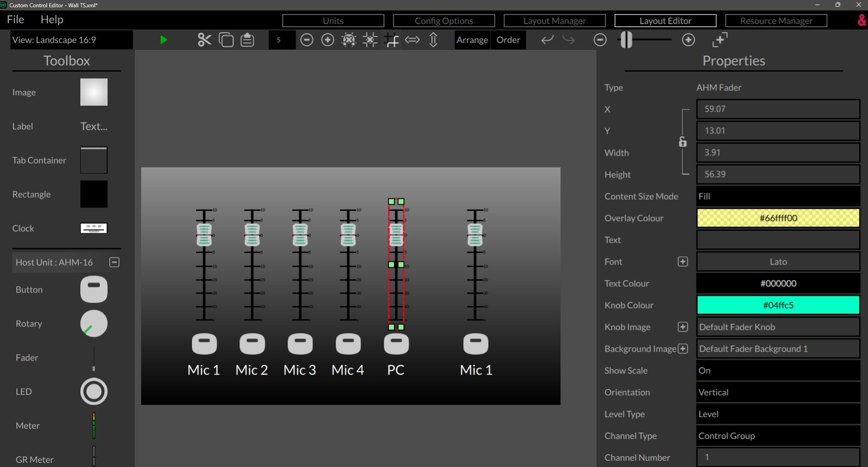Switch to the Layout Manager tab

tap(554, 20)
